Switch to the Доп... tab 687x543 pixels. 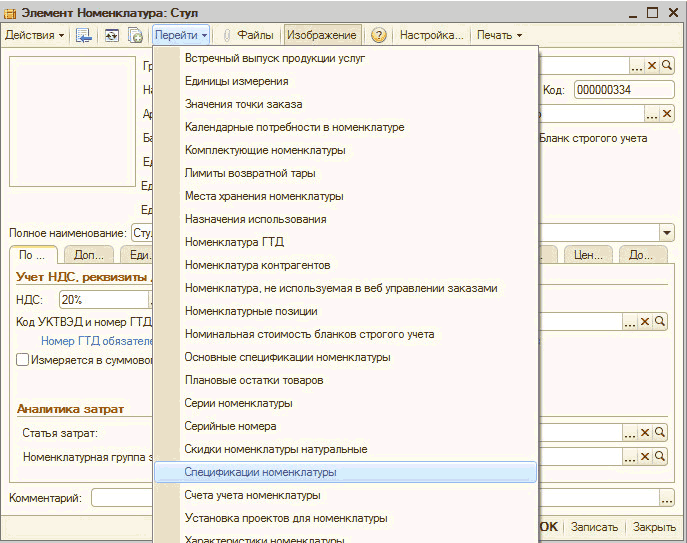click(x=88, y=255)
